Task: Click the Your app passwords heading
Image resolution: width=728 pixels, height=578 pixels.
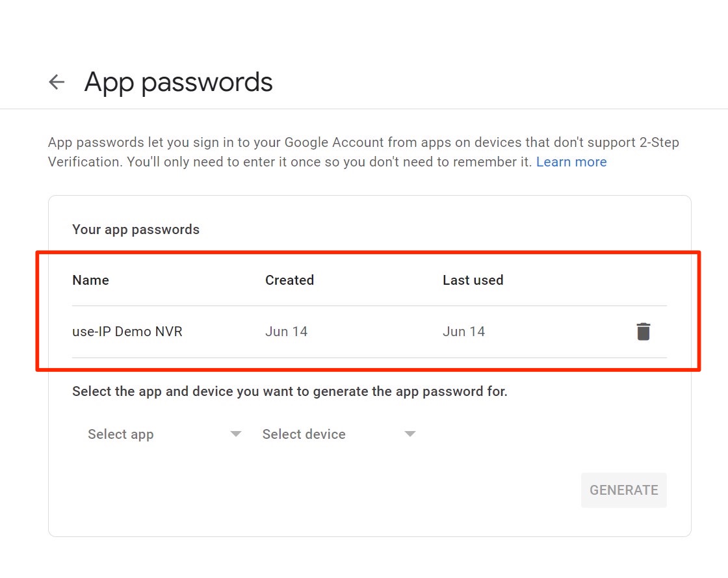Action: pos(136,230)
